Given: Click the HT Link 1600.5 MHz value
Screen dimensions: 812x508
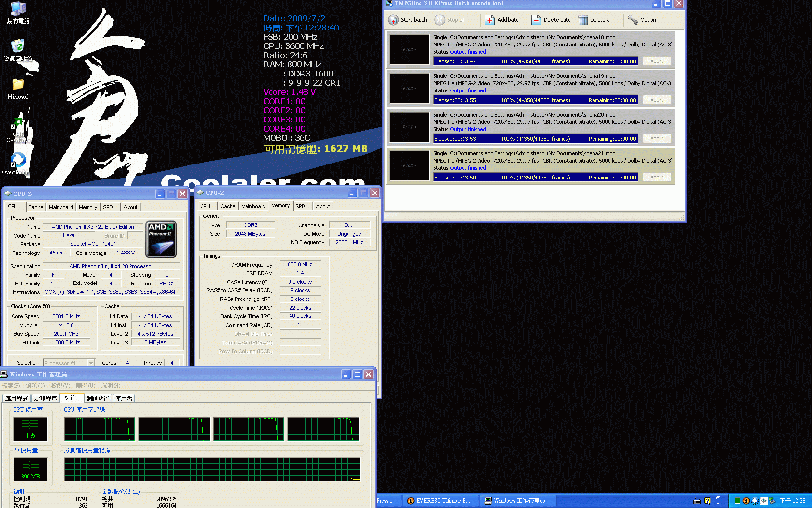Looking at the screenshot, I should (x=66, y=342).
